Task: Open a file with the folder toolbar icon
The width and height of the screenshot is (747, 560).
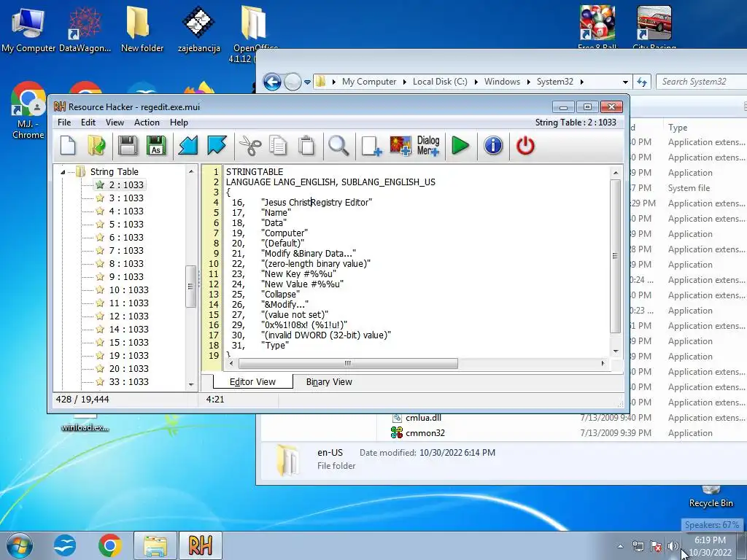Action: [97, 145]
